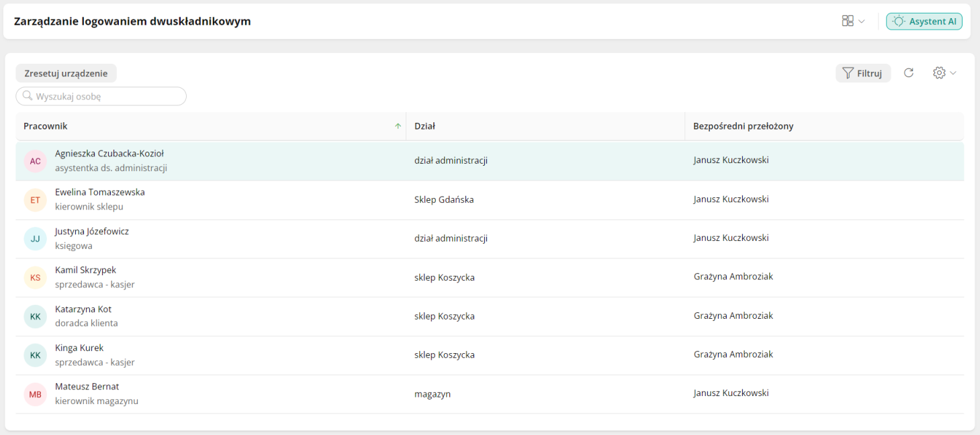Sort by Bezpośredni przełożony column header

(743, 126)
